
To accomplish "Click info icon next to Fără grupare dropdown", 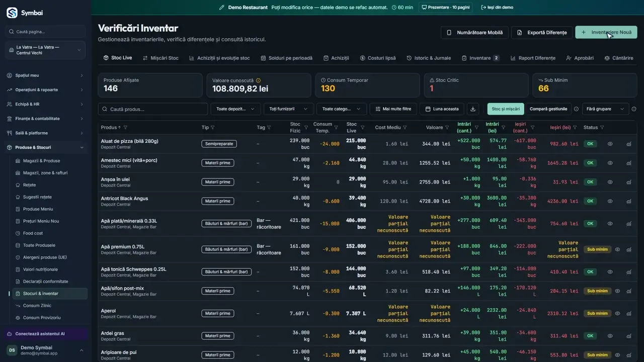I will [x=633, y=109].
